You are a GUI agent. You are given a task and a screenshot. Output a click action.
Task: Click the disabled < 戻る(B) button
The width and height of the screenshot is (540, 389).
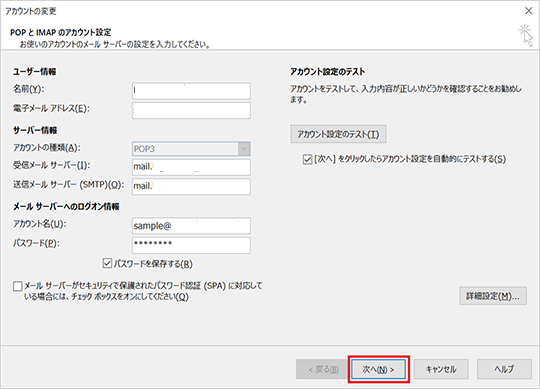[x=323, y=369]
